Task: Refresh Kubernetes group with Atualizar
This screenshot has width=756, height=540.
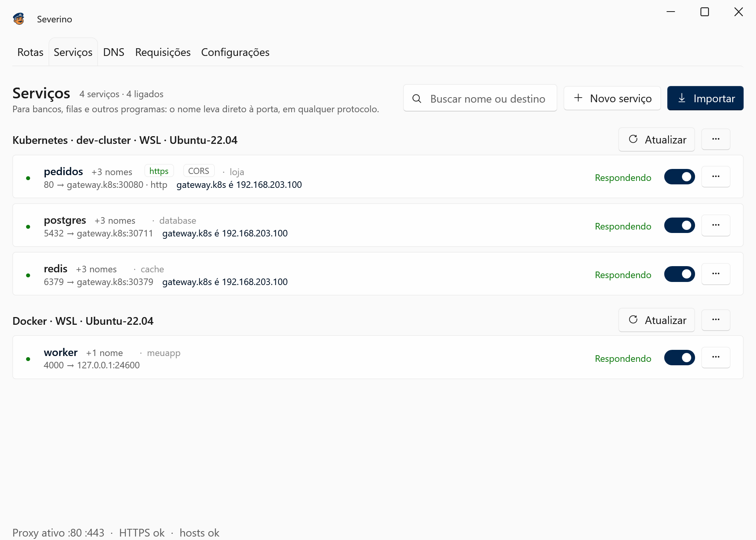Action: pos(656,139)
